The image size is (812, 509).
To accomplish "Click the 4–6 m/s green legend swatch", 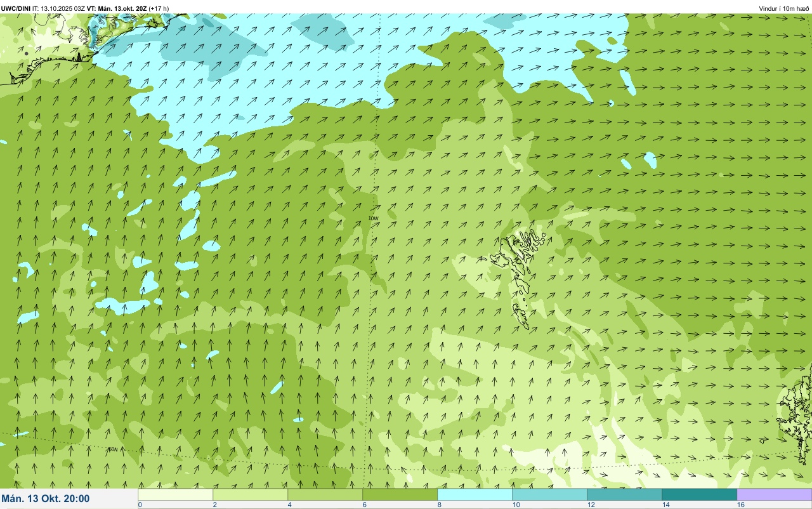I will coord(325,494).
